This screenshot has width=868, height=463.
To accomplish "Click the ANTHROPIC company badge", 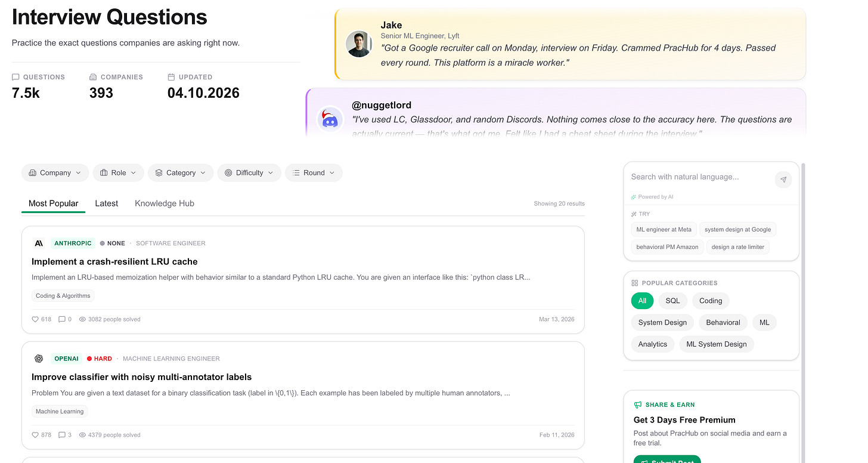I will (73, 243).
